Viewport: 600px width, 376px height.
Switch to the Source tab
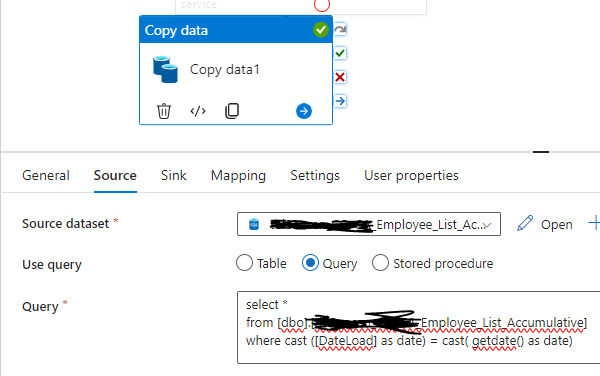point(115,176)
